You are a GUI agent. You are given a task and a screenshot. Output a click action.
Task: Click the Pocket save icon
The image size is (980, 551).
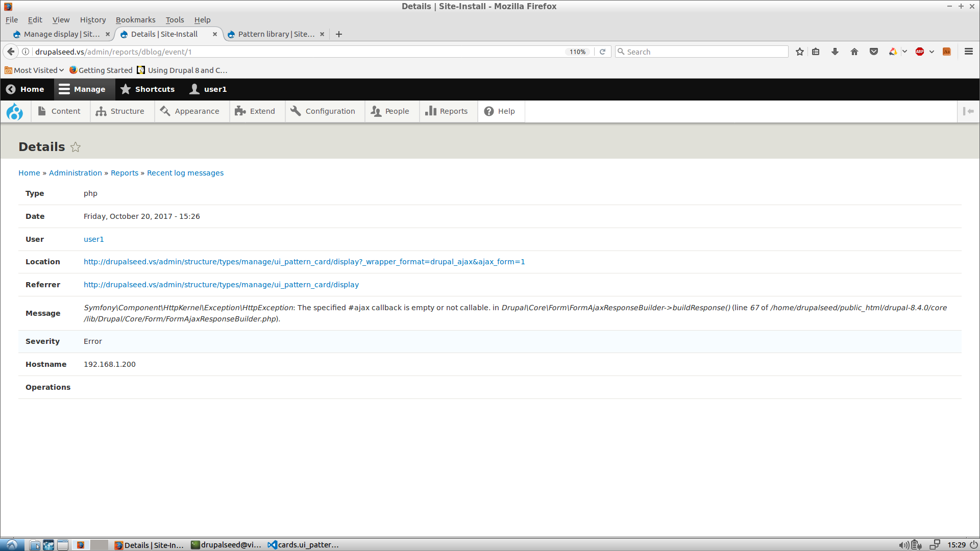(x=874, y=52)
